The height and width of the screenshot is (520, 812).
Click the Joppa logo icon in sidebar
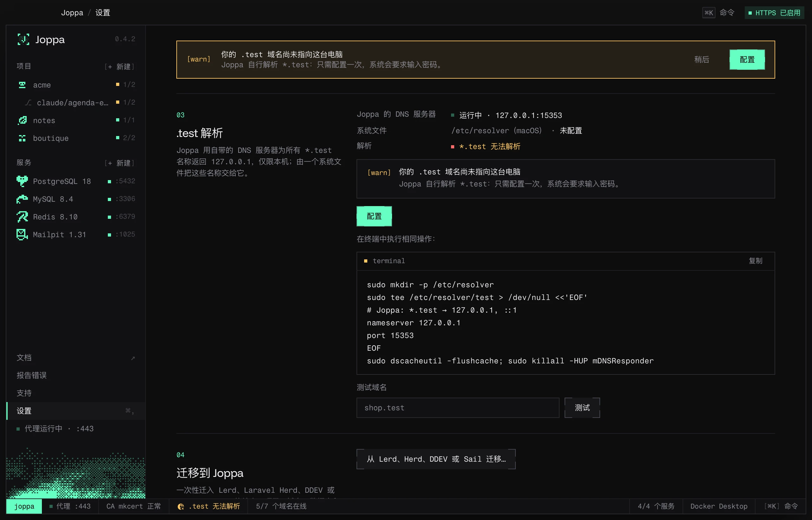pos(23,40)
